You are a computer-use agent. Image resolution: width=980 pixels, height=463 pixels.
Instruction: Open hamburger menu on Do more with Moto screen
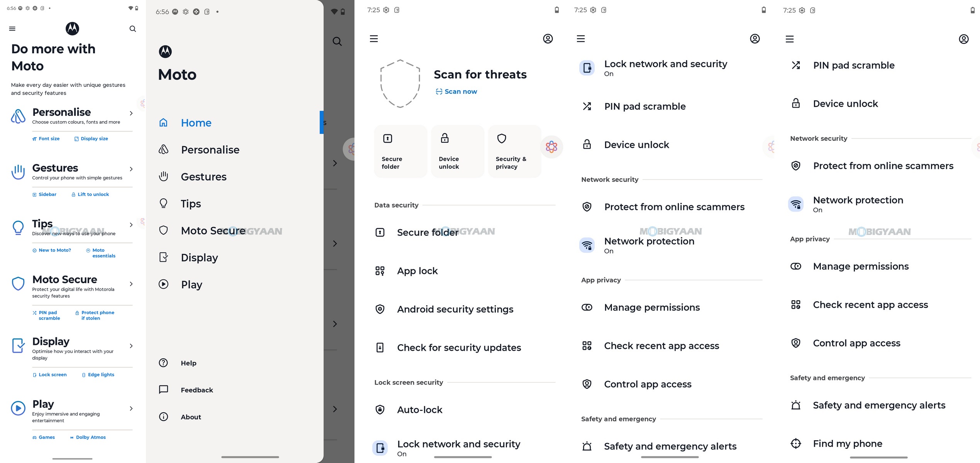point(12,29)
